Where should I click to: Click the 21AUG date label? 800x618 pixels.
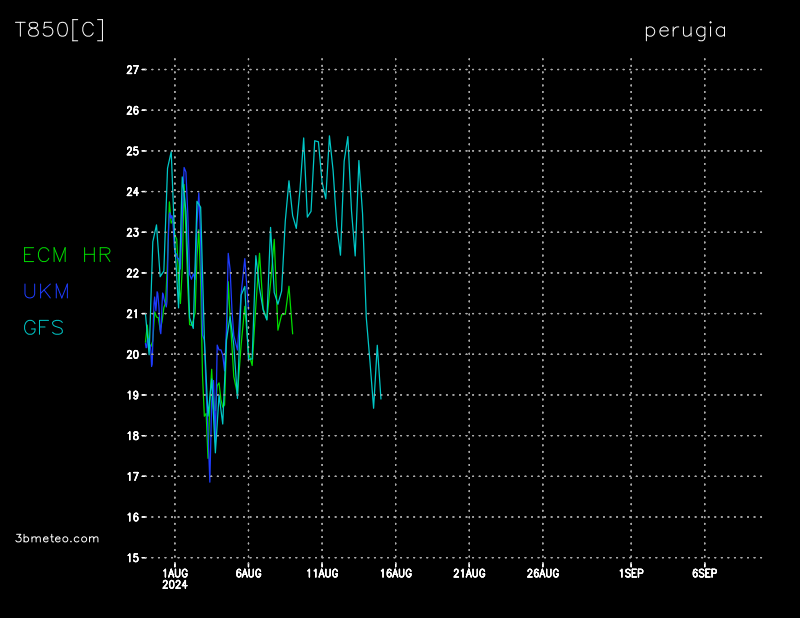click(x=469, y=573)
